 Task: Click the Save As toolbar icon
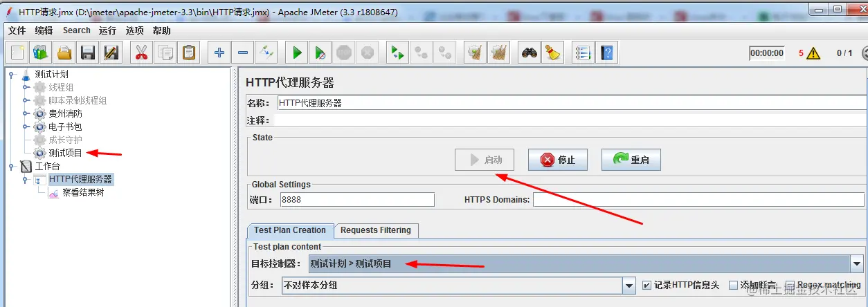click(110, 53)
